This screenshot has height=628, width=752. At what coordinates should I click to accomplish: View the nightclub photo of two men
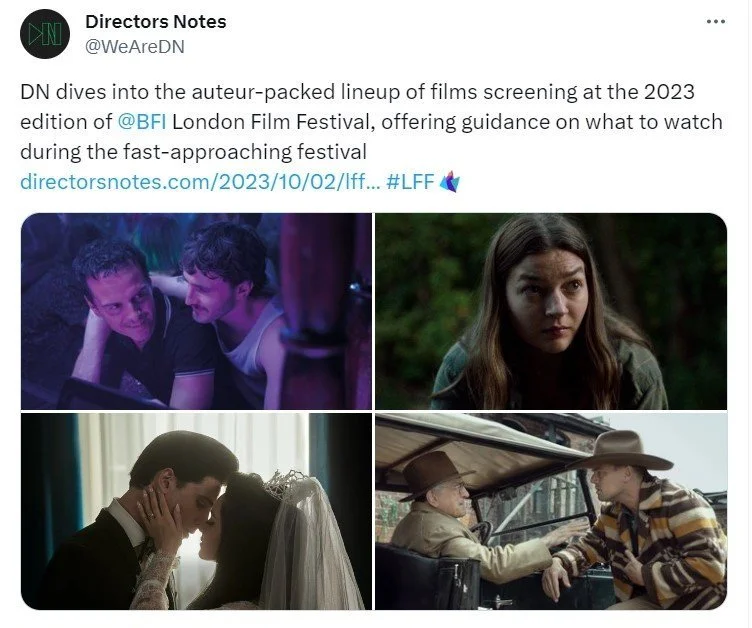click(196, 311)
